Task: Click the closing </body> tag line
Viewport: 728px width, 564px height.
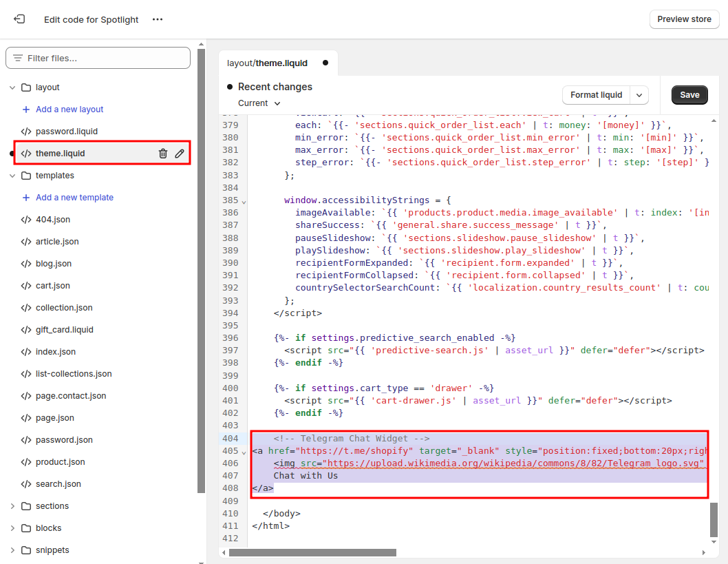Action: point(281,513)
